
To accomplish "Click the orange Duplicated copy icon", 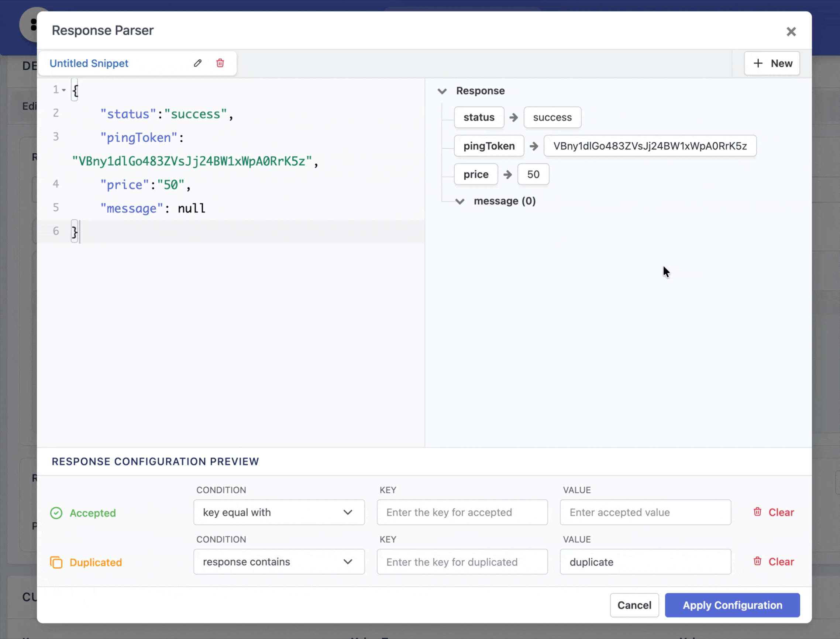I will (x=56, y=562).
